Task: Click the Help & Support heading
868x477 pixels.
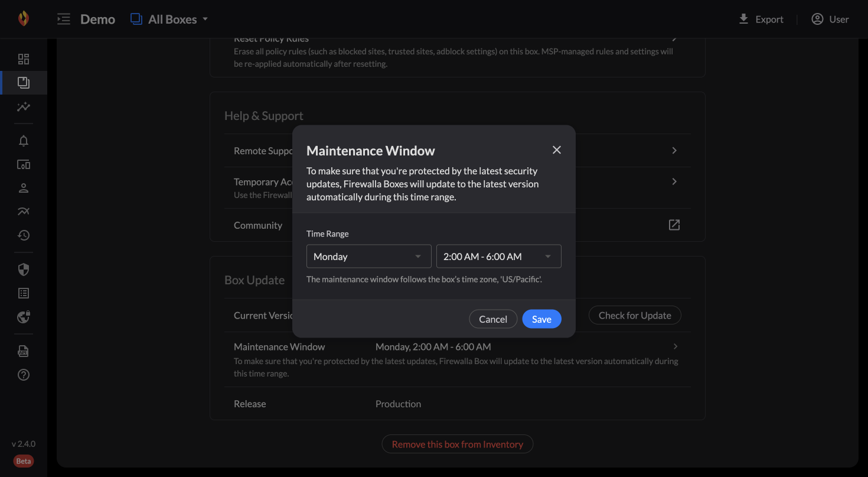Action: point(264,116)
